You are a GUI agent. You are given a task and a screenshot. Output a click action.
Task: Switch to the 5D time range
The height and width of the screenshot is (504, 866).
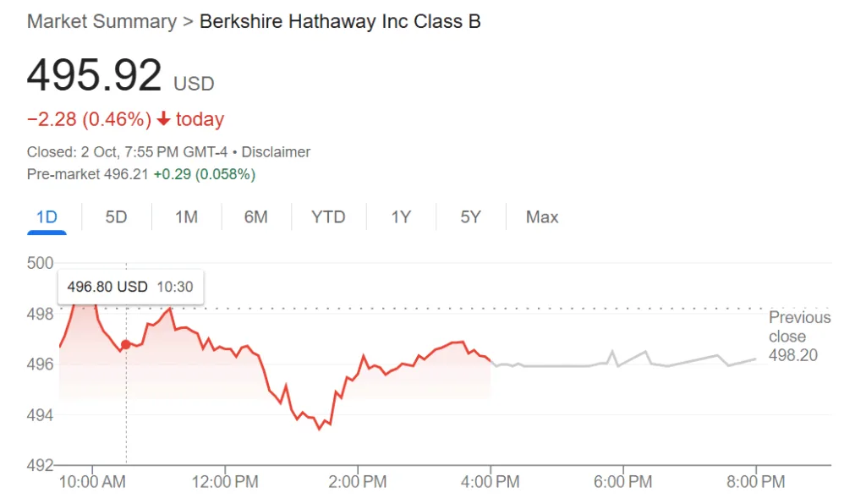(x=116, y=217)
